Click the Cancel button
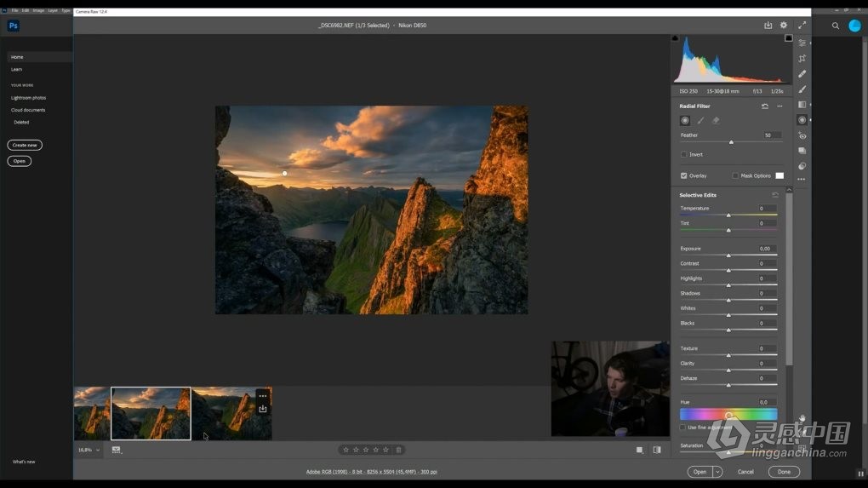Viewport: 868px width, 488px height. [745, 472]
